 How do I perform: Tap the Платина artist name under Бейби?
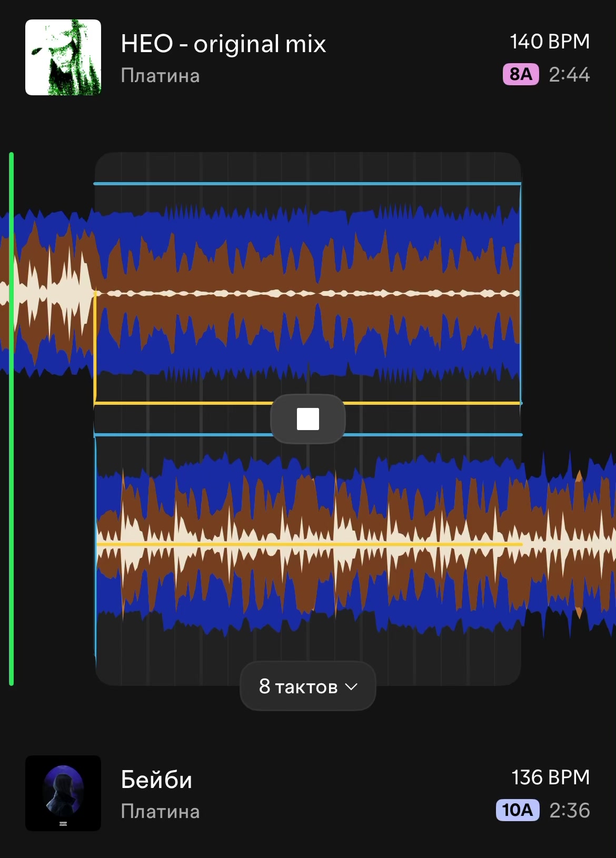(x=160, y=812)
